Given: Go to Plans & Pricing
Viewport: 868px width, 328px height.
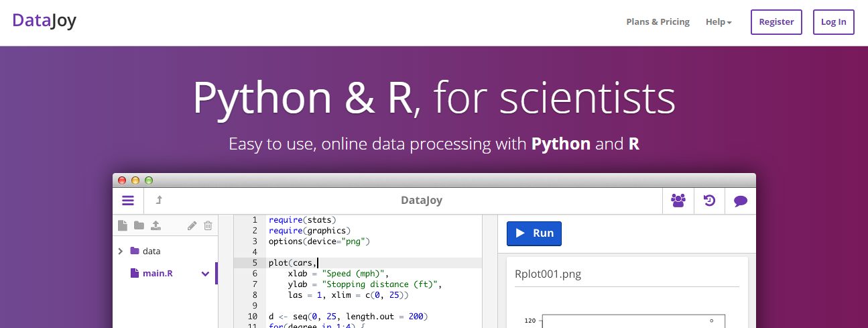Looking at the screenshot, I should pos(658,22).
